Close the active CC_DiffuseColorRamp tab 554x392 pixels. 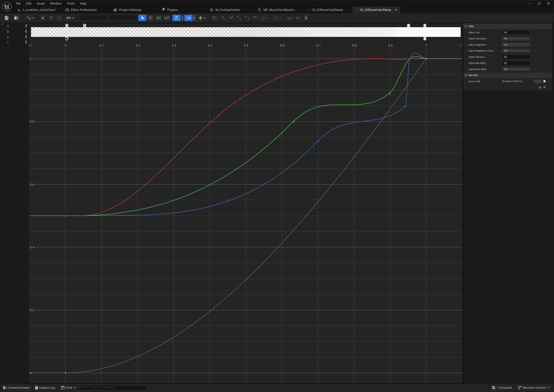pos(396,10)
